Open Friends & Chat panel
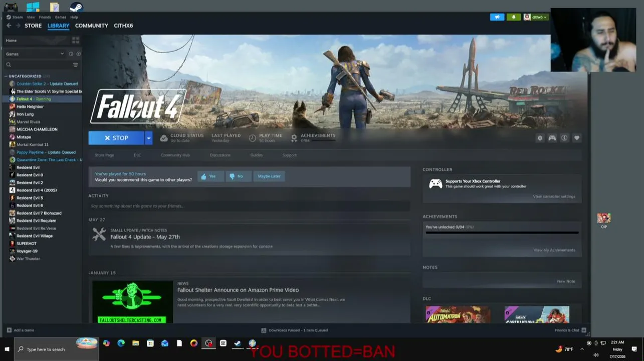Screen dimensions: 644x361 (570, 330)
